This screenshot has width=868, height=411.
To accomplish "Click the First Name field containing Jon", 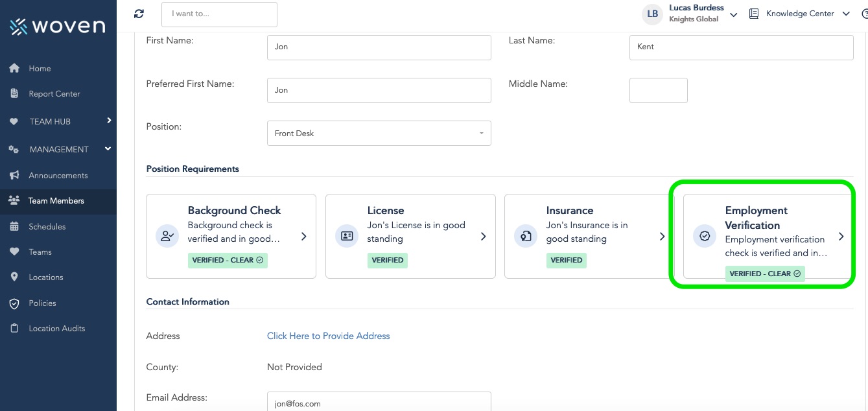I will (x=379, y=47).
